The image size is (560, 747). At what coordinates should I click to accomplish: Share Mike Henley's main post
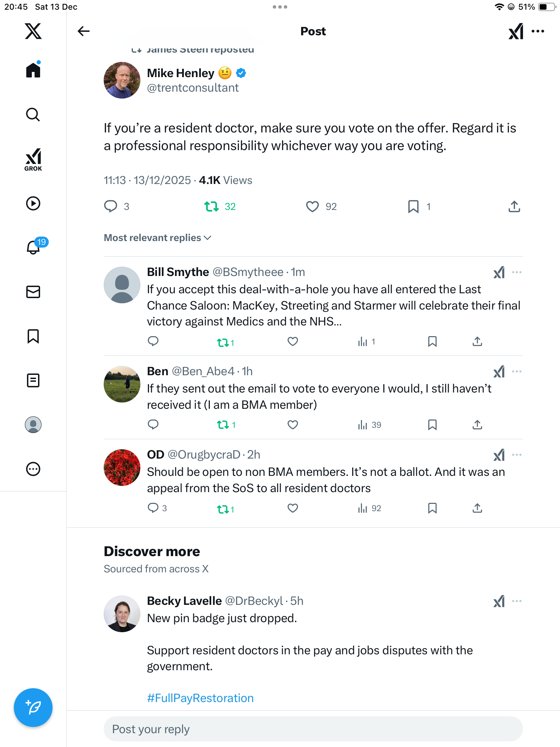point(514,206)
